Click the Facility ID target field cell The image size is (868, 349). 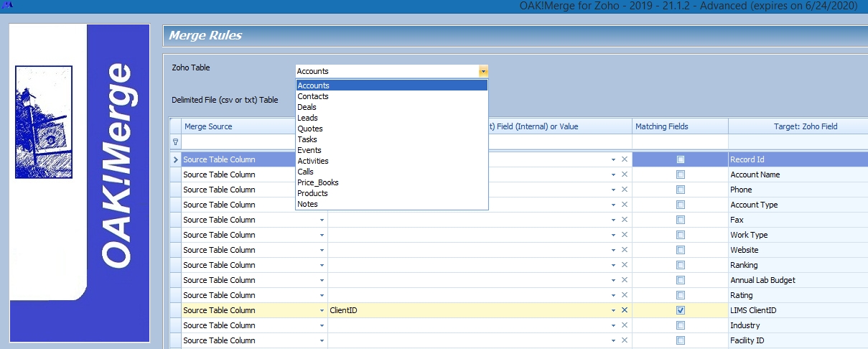point(798,340)
